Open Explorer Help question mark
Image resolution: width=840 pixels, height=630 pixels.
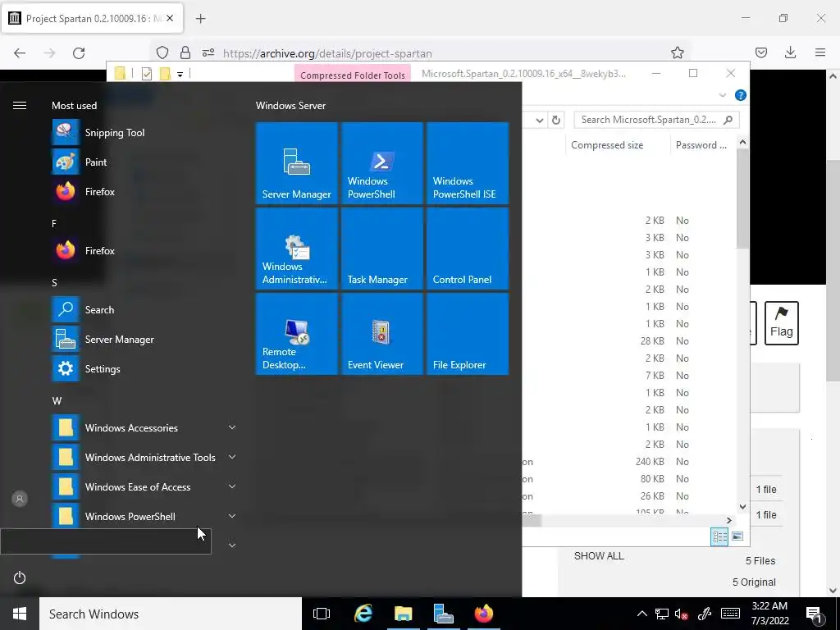[741, 95]
